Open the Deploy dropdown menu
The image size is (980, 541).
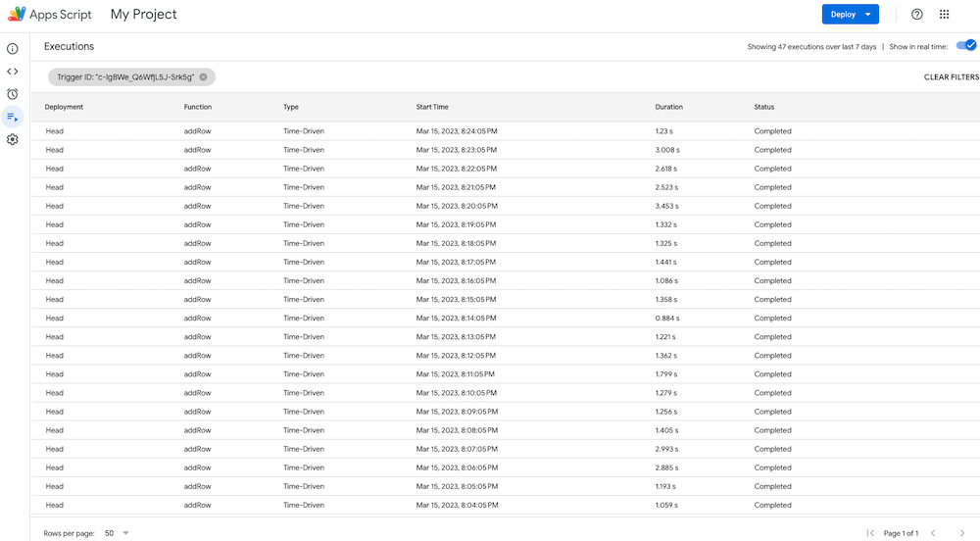(850, 15)
